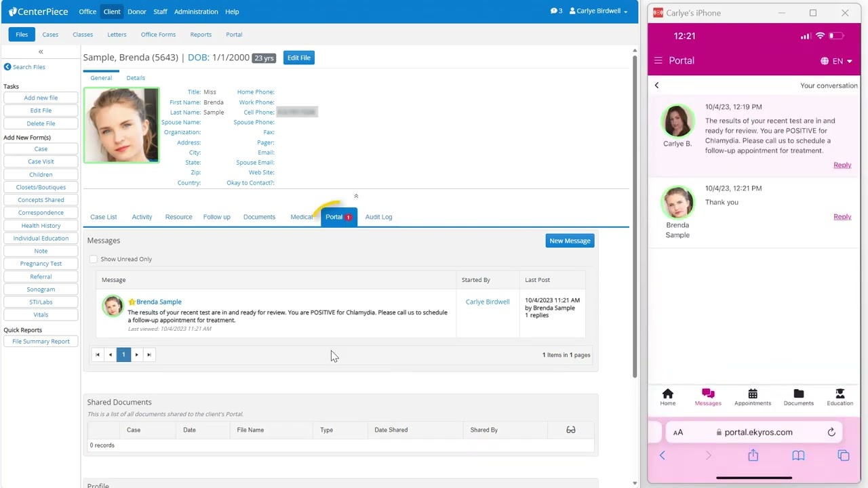868x488 pixels.
Task: Open the hamburger menu in the phone Portal
Action: (x=658, y=60)
